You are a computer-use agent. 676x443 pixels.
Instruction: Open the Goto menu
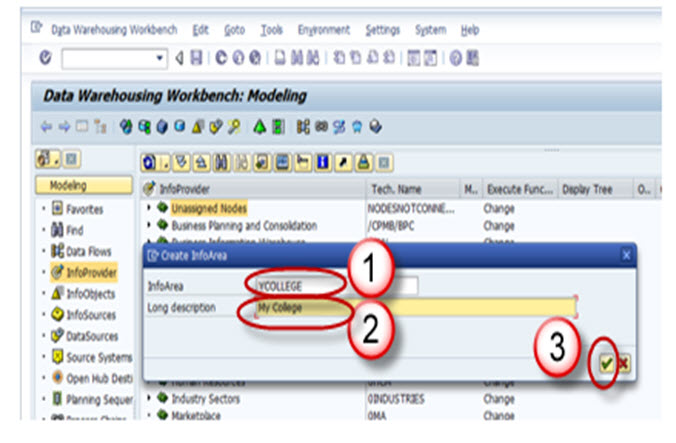coord(233,30)
